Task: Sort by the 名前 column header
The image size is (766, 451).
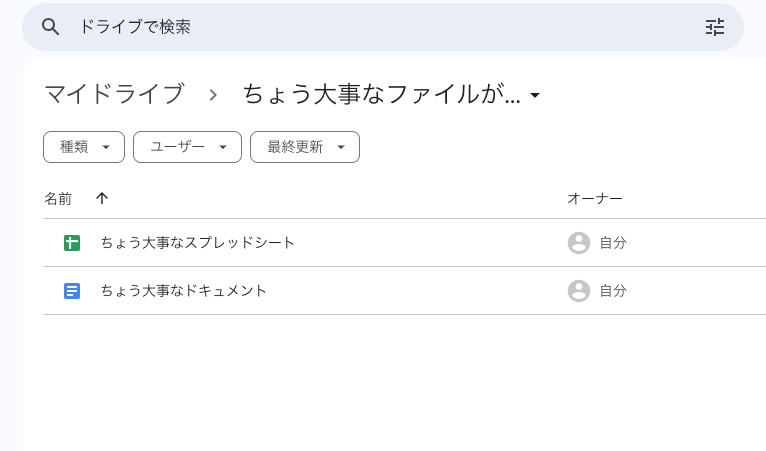Action: (x=58, y=199)
